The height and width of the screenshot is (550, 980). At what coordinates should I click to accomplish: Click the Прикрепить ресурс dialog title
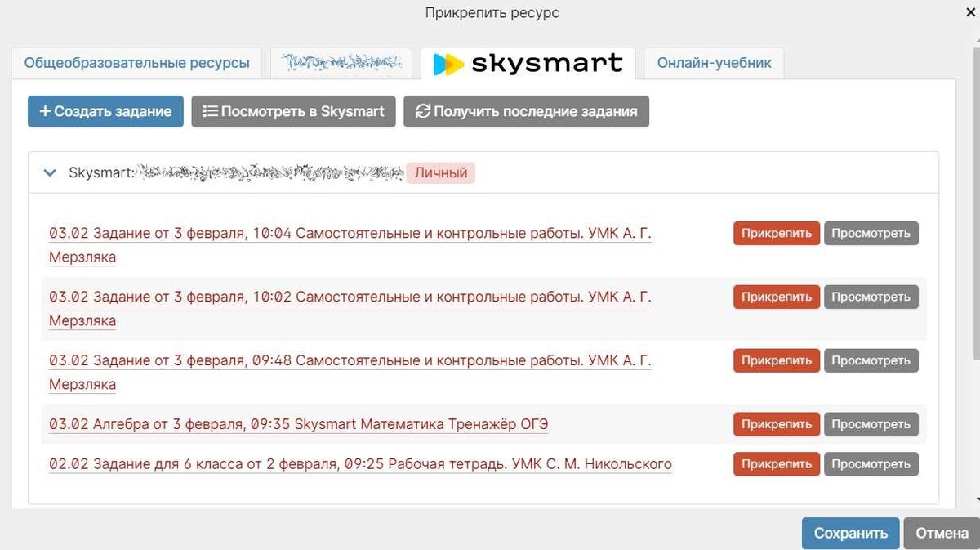[492, 13]
